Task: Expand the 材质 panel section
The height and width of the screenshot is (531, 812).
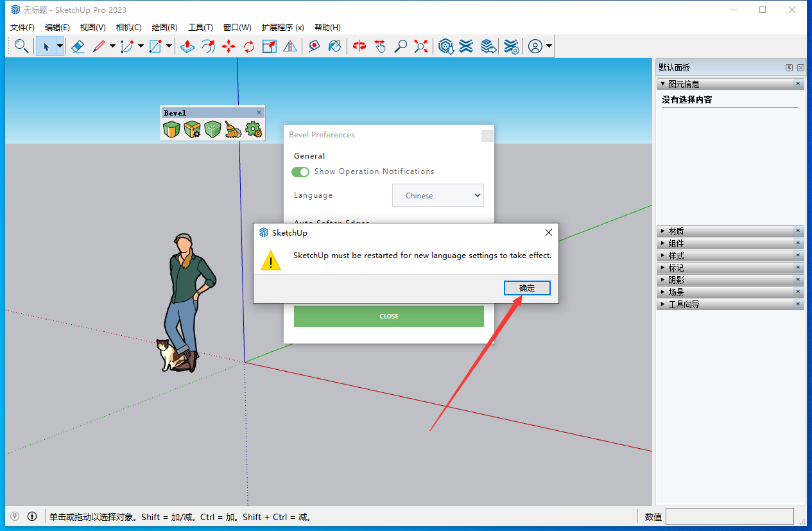Action: point(676,231)
